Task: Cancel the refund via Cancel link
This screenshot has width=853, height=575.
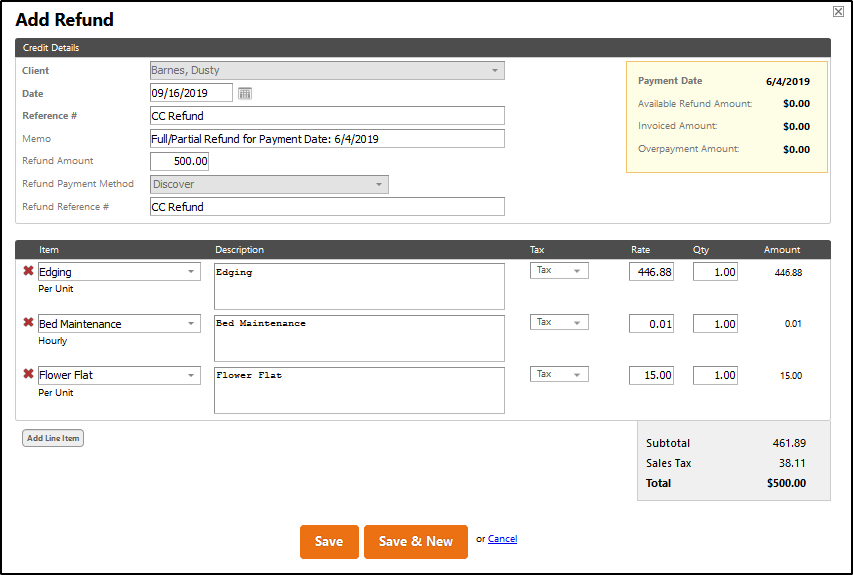Action: point(502,539)
